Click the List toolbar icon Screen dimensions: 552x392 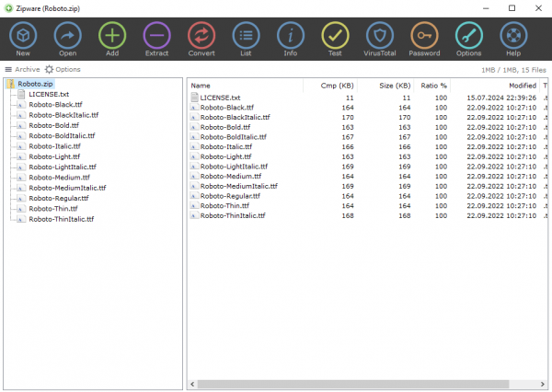click(x=246, y=36)
